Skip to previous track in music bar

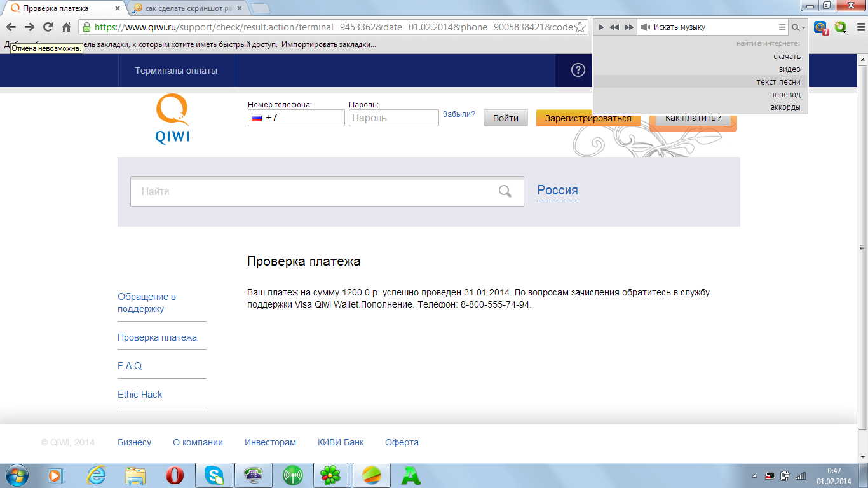click(614, 27)
